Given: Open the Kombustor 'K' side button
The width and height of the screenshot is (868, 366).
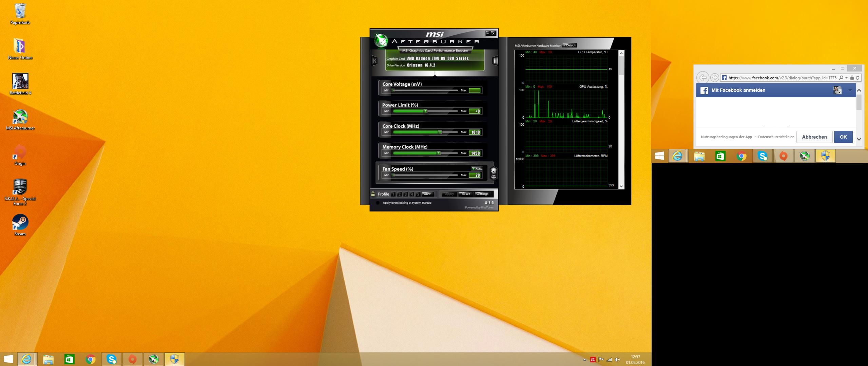Looking at the screenshot, I should (x=374, y=61).
